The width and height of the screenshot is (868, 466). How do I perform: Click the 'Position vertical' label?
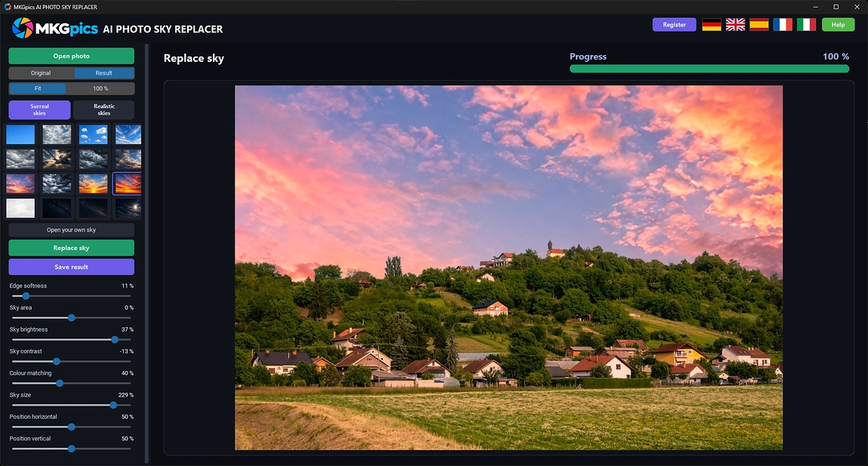coord(30,438)
